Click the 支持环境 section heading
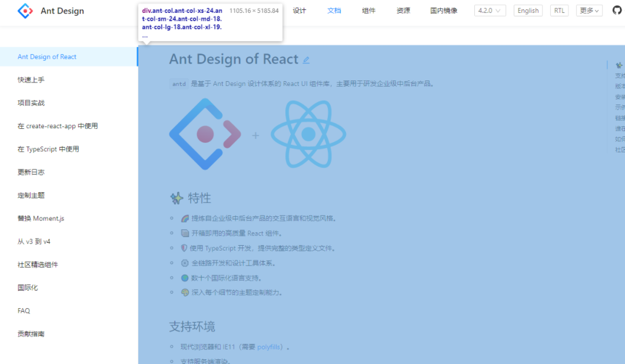 192,326
